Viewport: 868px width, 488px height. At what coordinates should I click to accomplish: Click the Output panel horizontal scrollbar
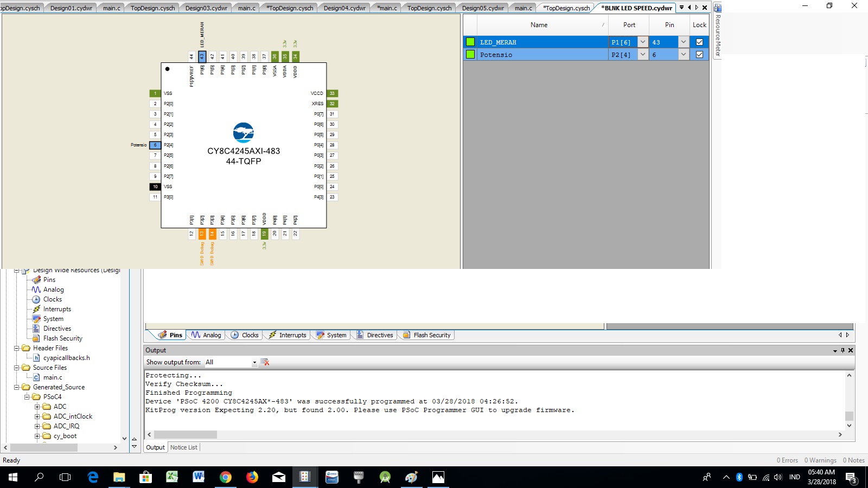coord(186,435)
